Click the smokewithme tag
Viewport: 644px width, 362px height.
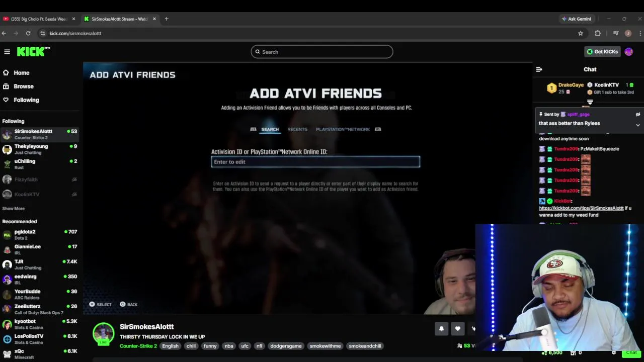tap(325, 346)
